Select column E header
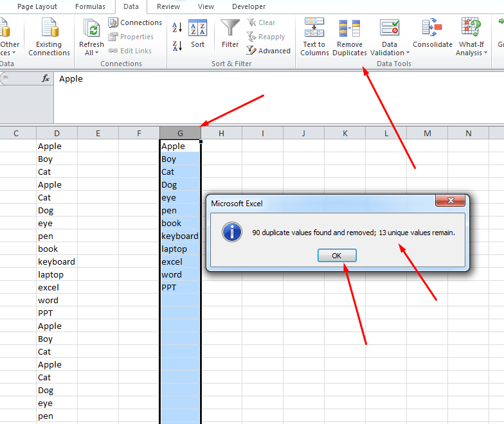 [98, 133]
